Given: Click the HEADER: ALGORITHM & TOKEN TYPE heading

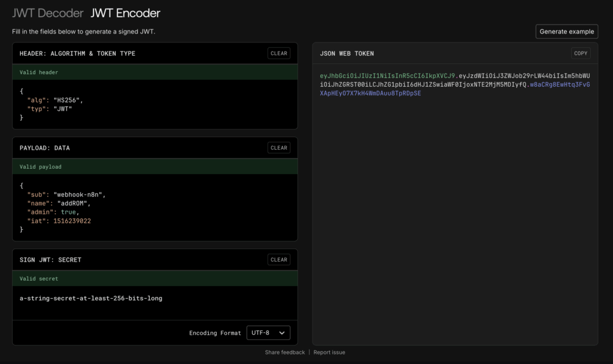Looking at the screenshot, I should (77, 53).
